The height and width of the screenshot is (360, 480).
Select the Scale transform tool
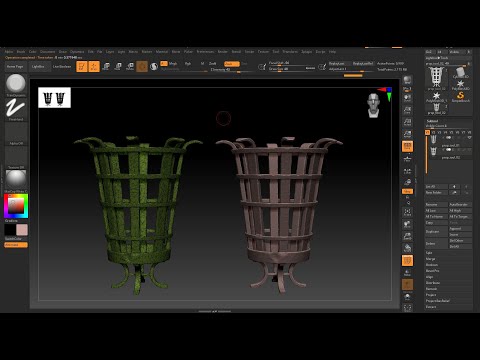pos(118,66)
